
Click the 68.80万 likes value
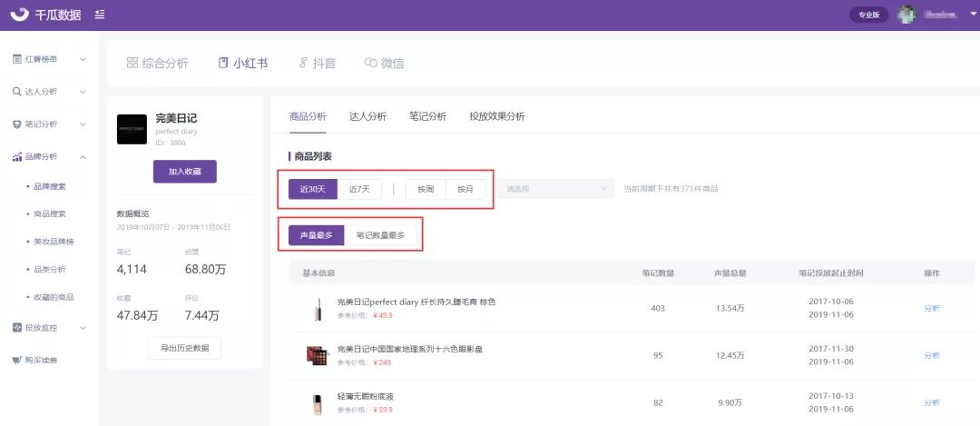[x=206, y=269]
